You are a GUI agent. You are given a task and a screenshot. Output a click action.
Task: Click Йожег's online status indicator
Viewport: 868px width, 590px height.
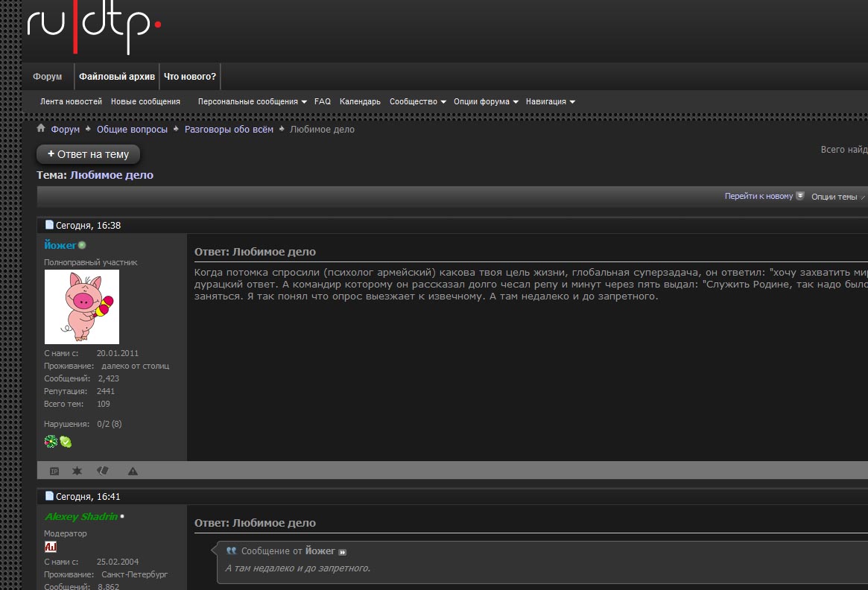click(x=82, y=245)
